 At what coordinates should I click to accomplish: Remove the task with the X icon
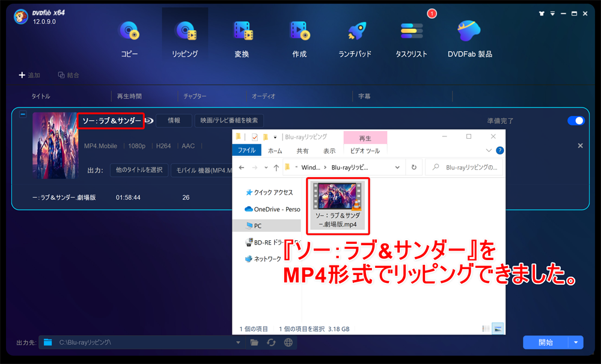coord(581,145)
